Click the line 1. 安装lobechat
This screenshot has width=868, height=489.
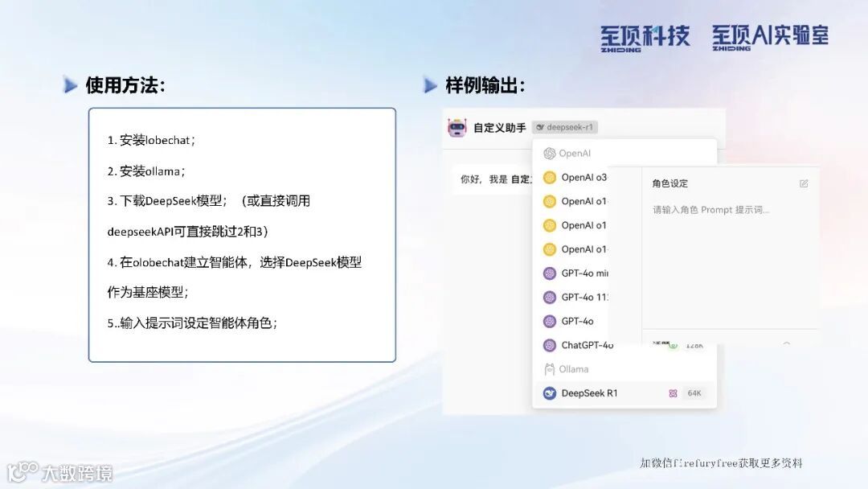151,140
